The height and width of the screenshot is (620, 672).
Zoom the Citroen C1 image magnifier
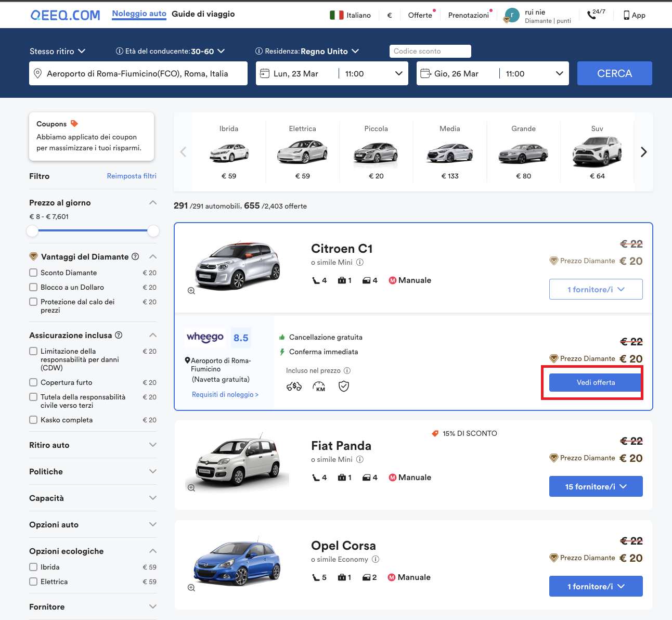(x=191, y=291)
